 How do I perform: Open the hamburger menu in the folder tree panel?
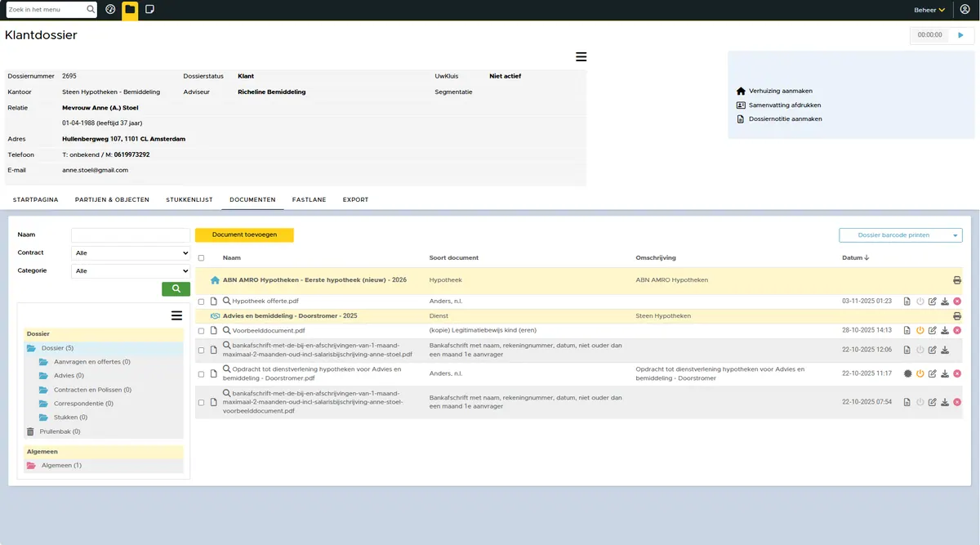tap(176, 315)
